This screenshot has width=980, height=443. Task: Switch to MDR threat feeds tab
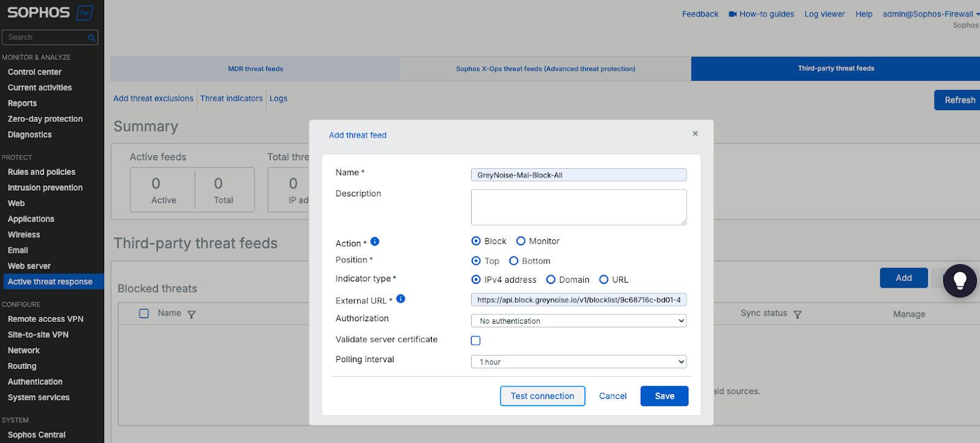[255, 69]
